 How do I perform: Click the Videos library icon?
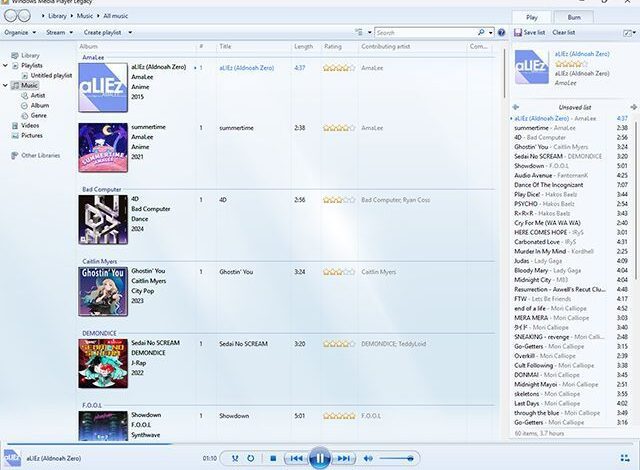15,125
